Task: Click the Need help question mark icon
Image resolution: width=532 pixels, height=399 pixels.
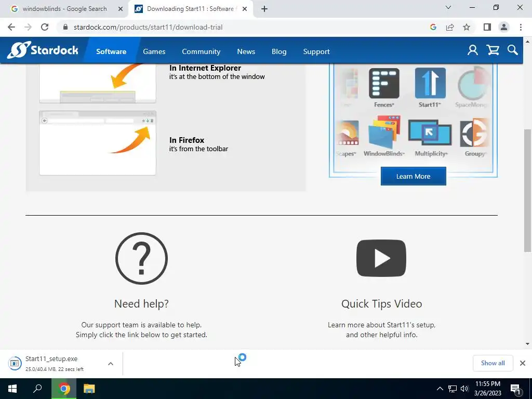Action: (x=141, y=258)
